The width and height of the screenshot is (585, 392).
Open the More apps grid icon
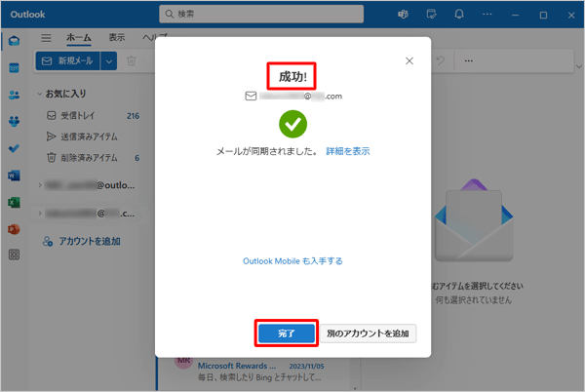click(14, 255)
